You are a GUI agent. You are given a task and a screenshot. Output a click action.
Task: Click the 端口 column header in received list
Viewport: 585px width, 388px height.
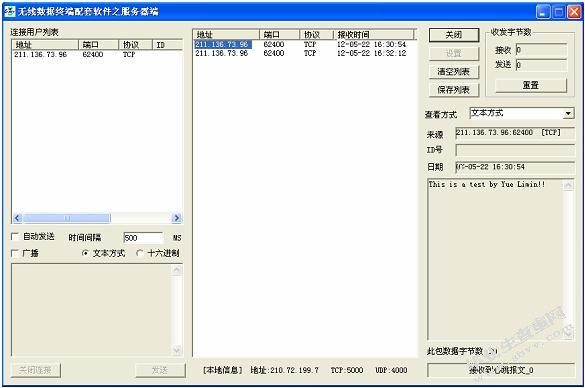(x=279, y=35)
